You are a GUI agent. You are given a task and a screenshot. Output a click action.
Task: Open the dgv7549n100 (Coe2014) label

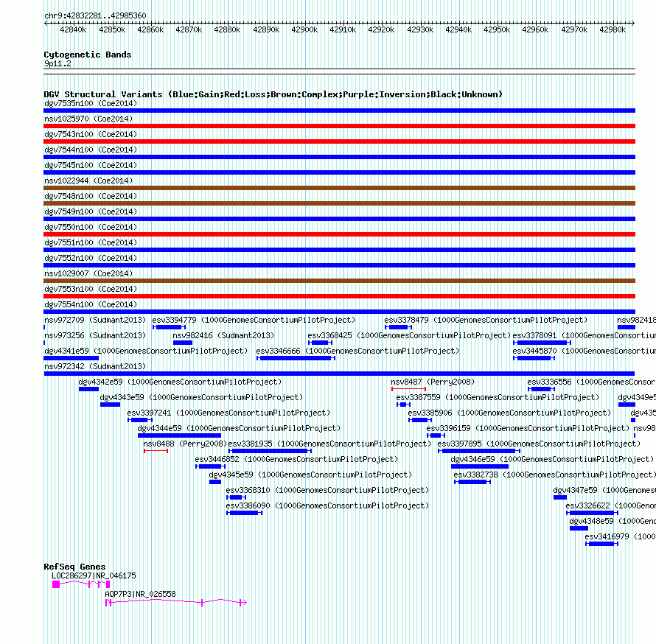click(x=91, y=211)
